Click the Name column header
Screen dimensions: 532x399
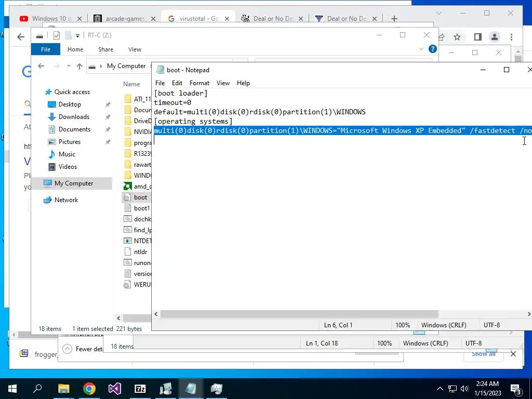point(131,84)
